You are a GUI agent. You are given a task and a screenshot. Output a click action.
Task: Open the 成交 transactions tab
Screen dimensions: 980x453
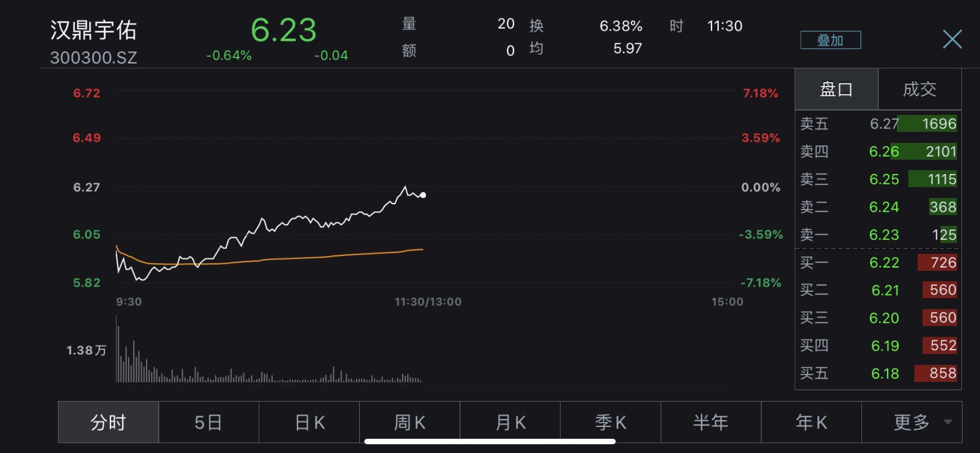pyautogui.click(x=919, y=89)
